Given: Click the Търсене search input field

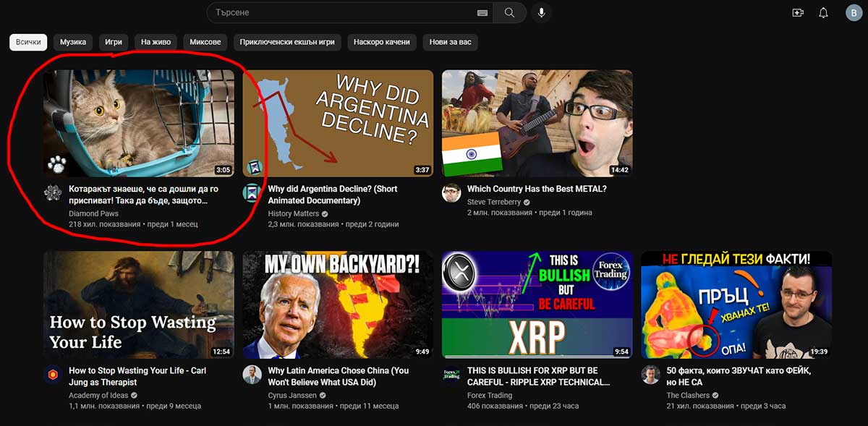Looking at the screenshot, I should (x=340, y=13).
